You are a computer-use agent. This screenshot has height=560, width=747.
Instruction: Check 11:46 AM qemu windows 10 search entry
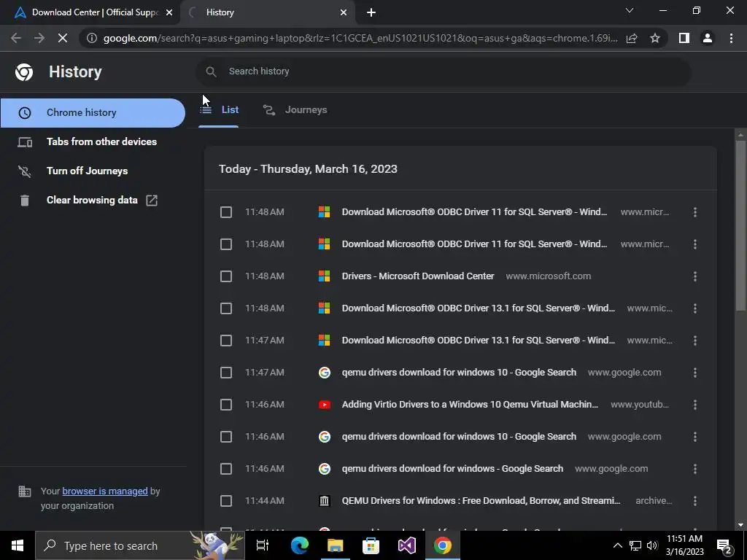coord(226,437)
